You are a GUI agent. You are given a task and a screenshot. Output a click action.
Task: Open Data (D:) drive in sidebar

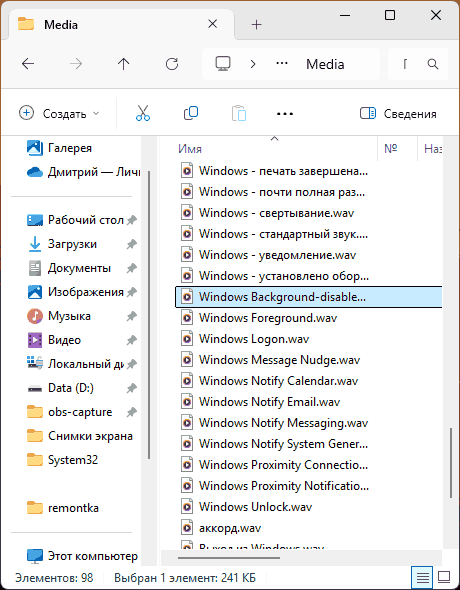[60, 388]
